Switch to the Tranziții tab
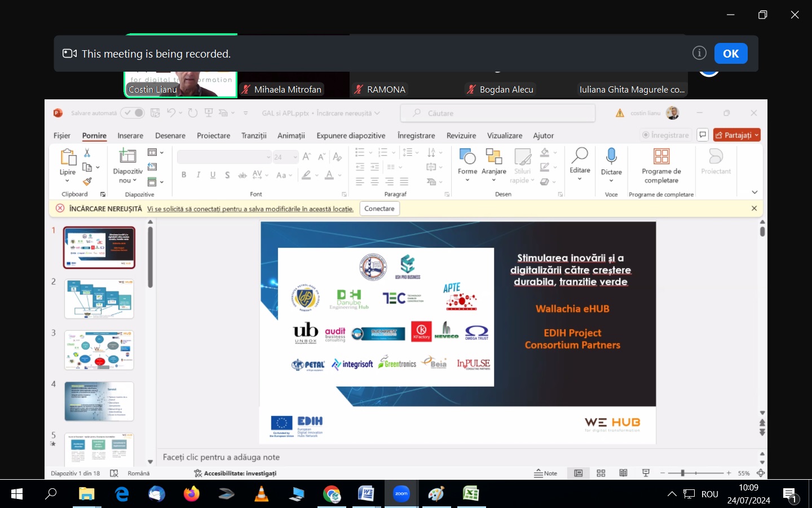 coord(254,135)
